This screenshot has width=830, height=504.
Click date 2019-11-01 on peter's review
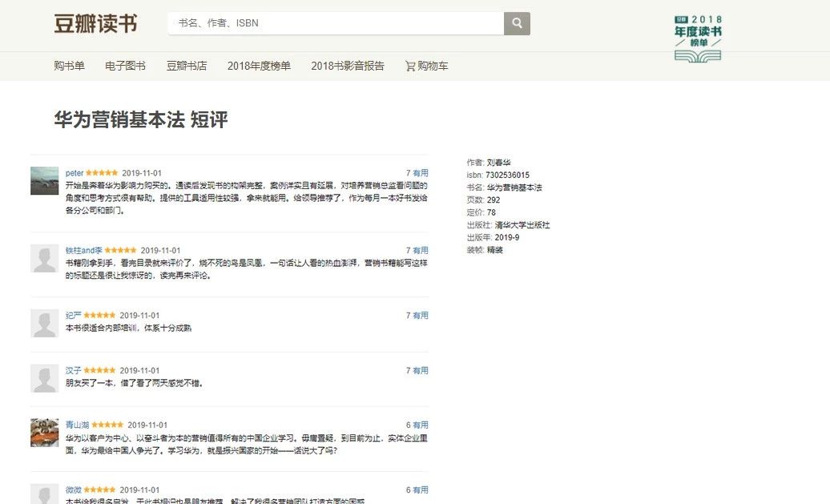pyautogui.click(x=142, y=173)
